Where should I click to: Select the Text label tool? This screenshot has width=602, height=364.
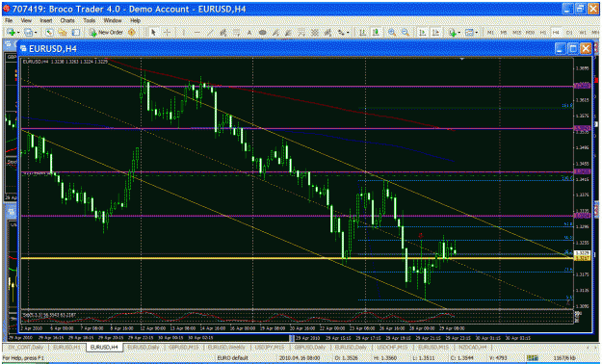point(249,33)
